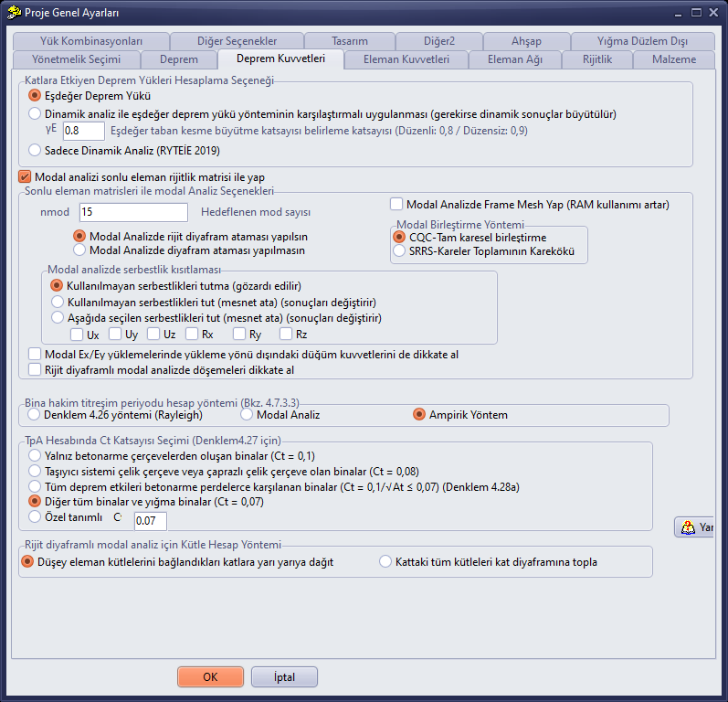Image resolution: width=728 pixels, height=702 pixels.
Task: Check the Rz freedom checkbox
Action: point(286,334)
